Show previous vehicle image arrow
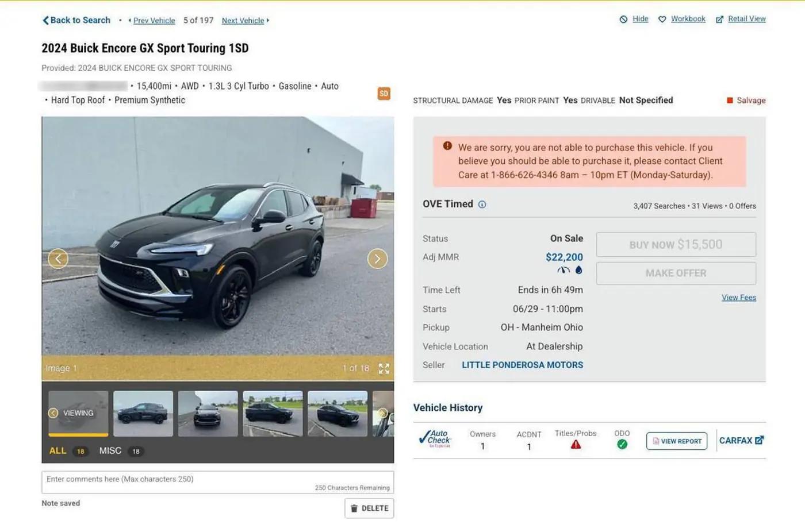This screenshot has height=532, width=805. (58, 259)
